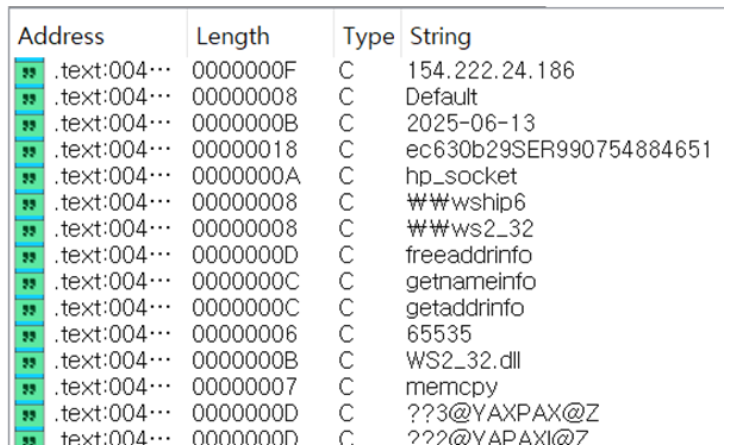The width and height of the screenshot is (736, 448).
Task: Select string icon next to Default entry
Action: pos(30,98)
